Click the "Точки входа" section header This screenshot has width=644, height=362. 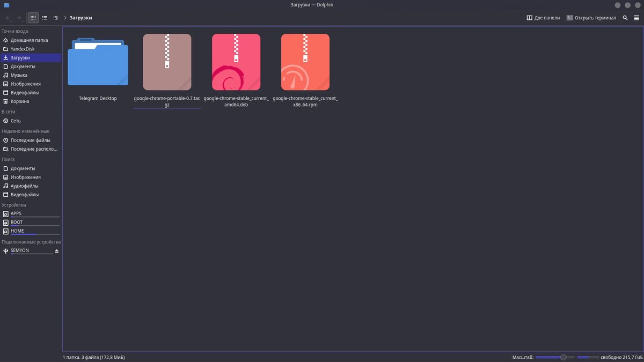(x=15, y=31)
